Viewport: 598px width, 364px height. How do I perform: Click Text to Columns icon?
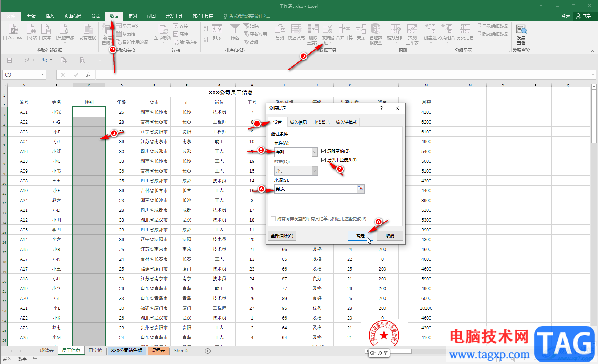(x=280, y=29)
